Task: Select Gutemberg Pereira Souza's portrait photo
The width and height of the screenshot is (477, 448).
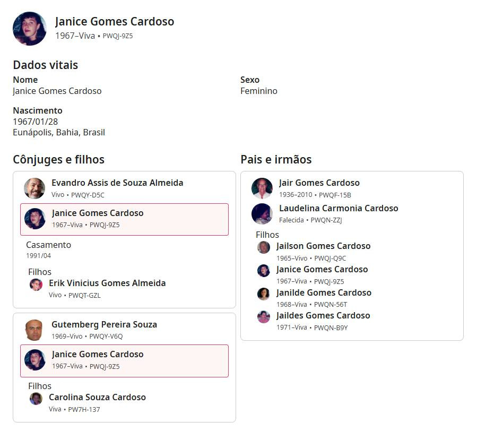Action: click(x=34, y=330)
